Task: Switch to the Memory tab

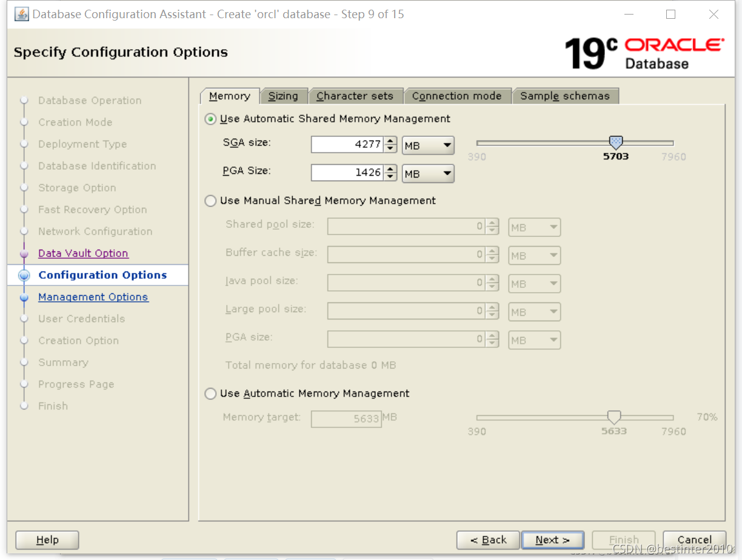Action: [x=230, y=96]
